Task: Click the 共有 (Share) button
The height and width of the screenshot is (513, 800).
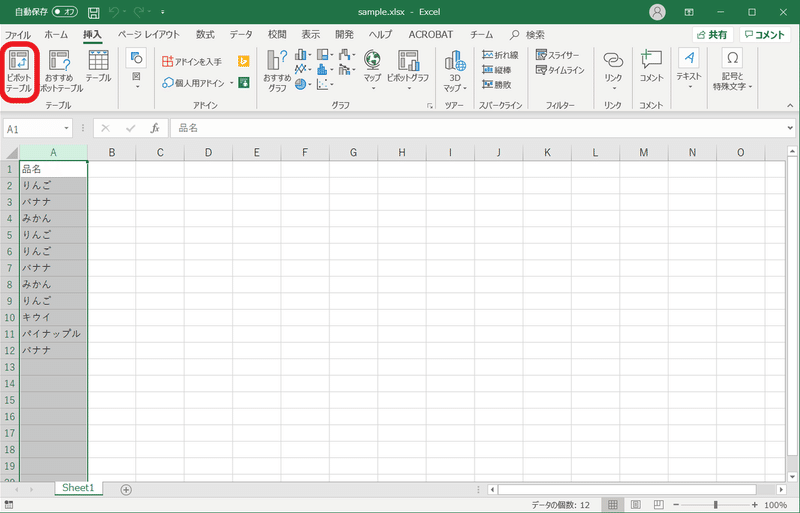Action: click(x=712, y=35)
